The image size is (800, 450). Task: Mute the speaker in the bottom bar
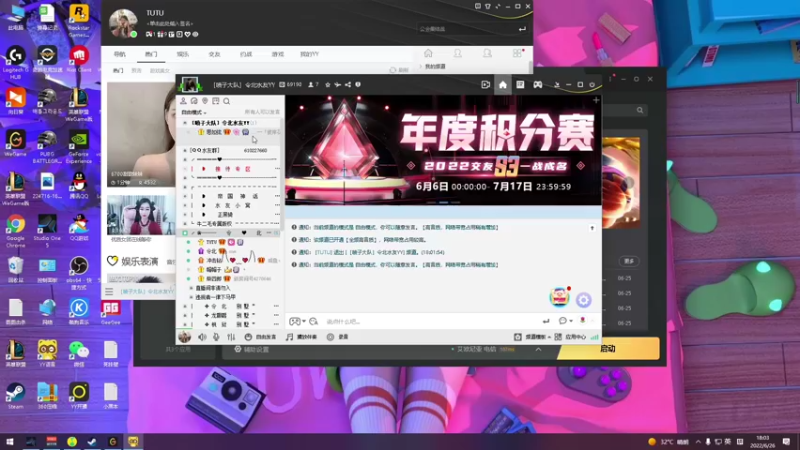click(203, 337)
